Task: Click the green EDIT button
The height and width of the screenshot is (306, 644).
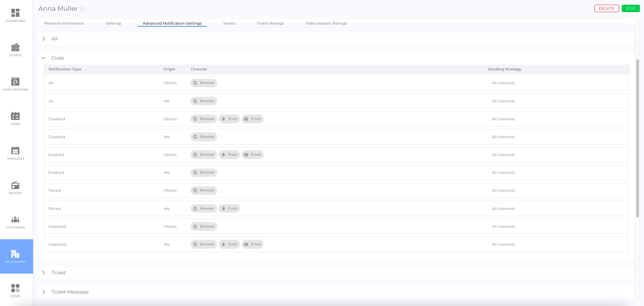Action: [x=631, y=8]
